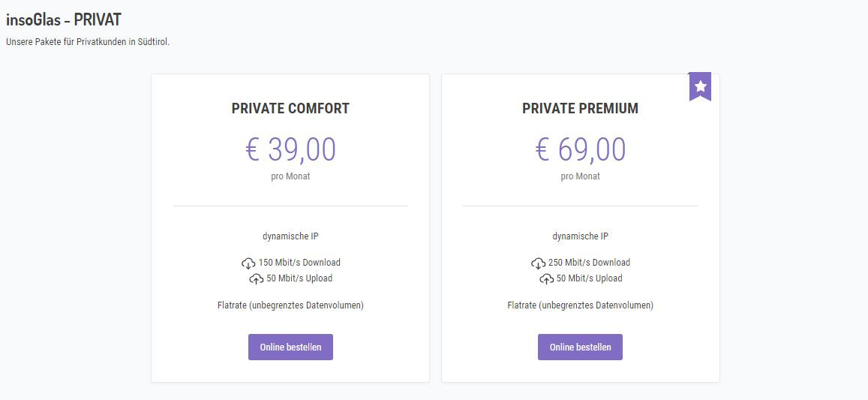Click the € 69,00 price
The width and height of the screenshot is (868, 400).
tap(580, 149)
